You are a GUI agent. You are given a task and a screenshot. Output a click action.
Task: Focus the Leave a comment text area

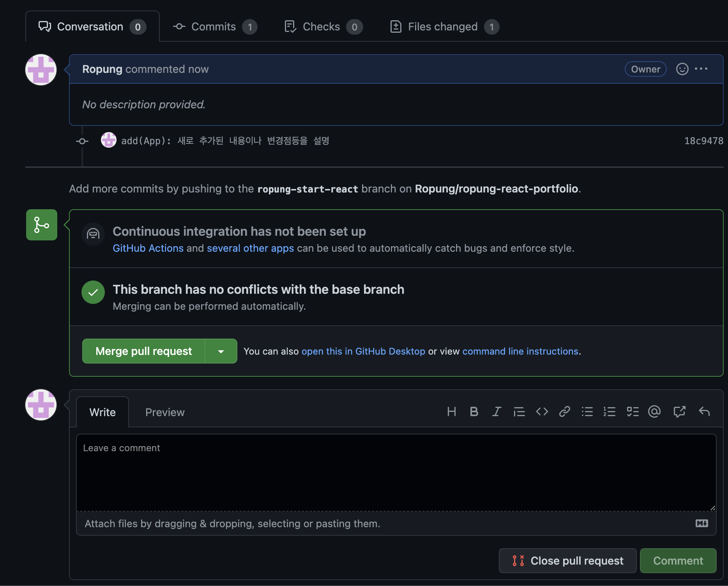pos(396,472)
